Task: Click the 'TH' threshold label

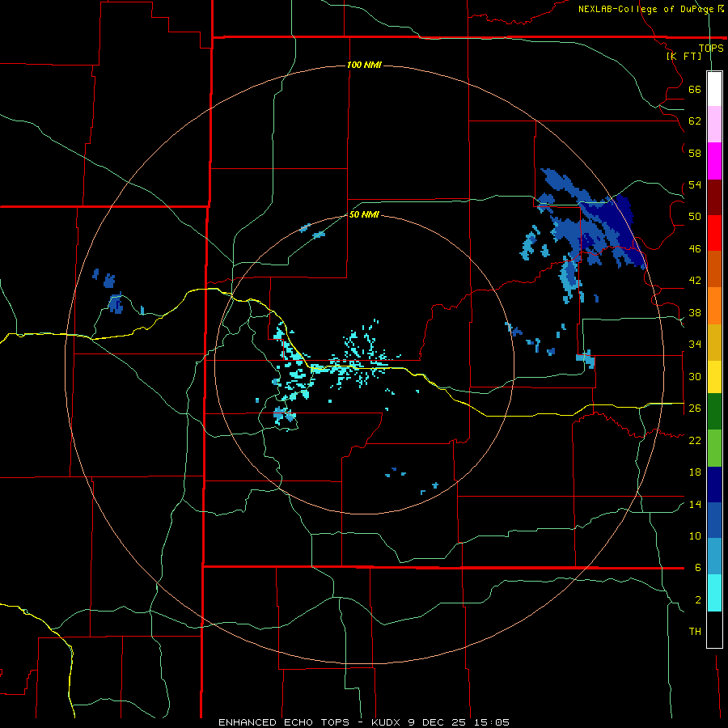Action: [695, 632]
